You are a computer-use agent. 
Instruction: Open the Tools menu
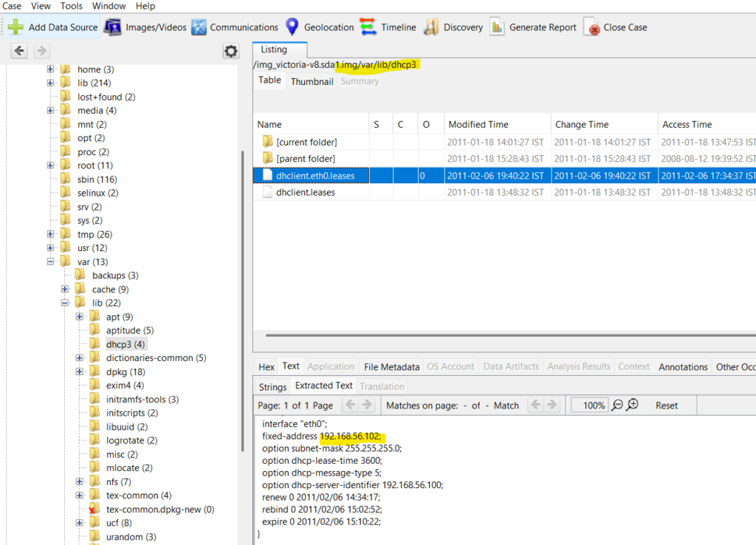[72, 6]
